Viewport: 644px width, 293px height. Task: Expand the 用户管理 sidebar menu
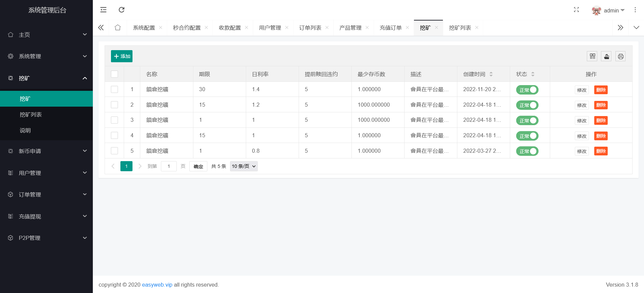coord(46,173)
